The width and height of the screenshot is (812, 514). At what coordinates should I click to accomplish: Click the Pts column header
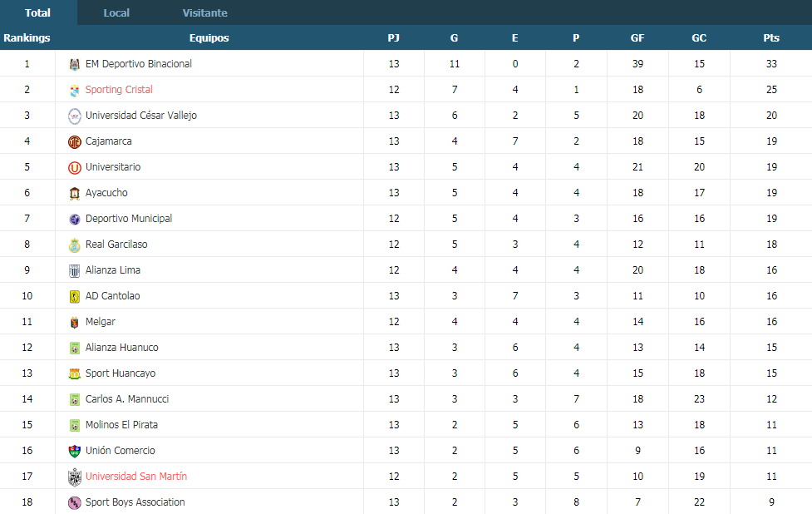tap(771, 37)
